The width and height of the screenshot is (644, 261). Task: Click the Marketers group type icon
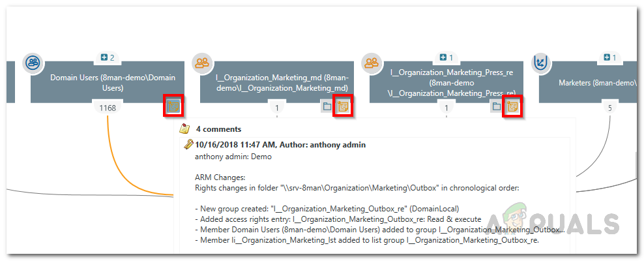click(540, 63)
